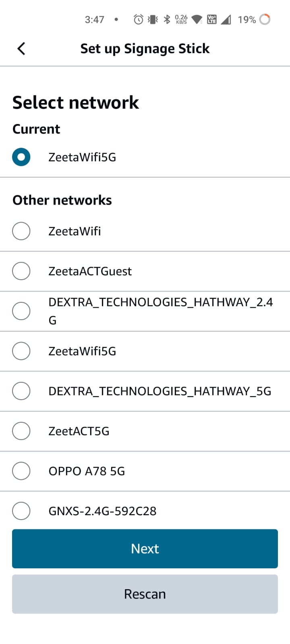
Task: Pick the GNXS-2.4G-592C28 network radio button
Action: click(21, 511)
